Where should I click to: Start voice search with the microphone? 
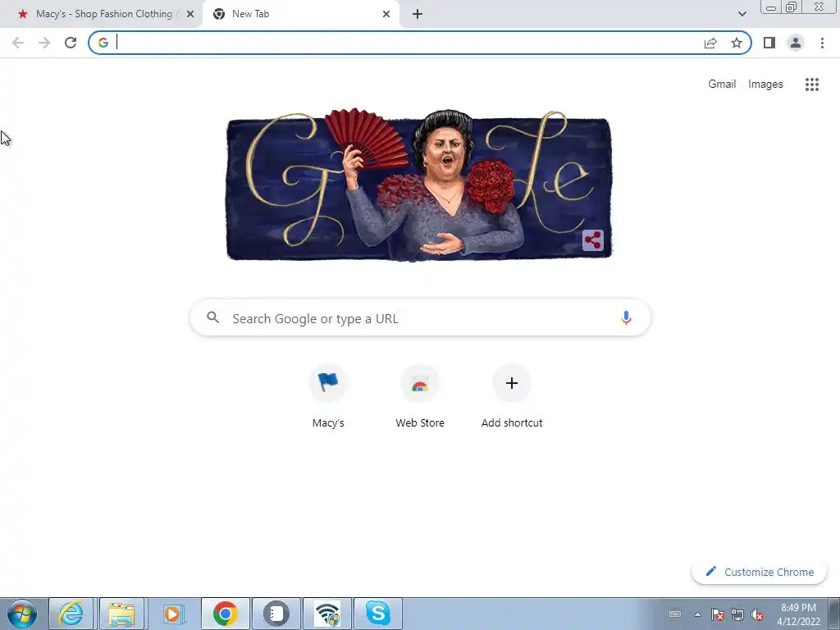(x=626, y=318)
